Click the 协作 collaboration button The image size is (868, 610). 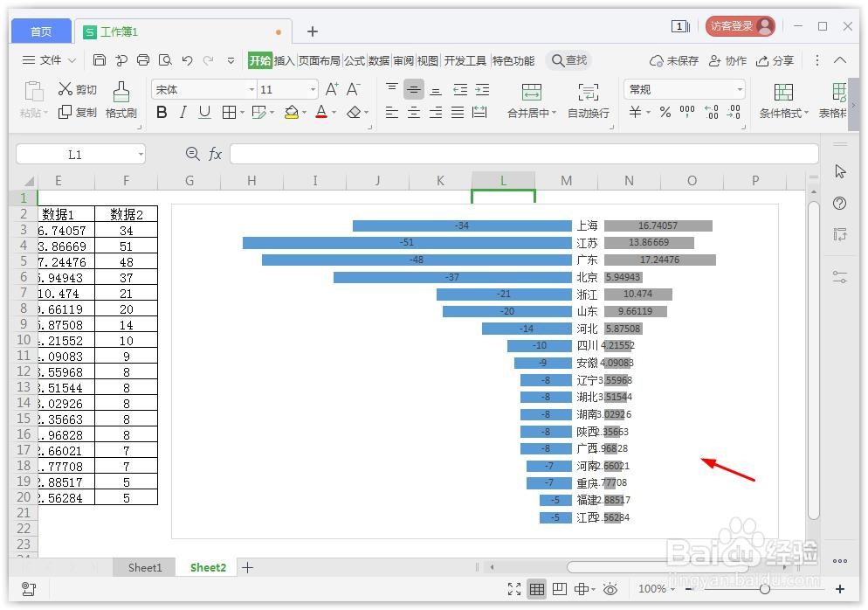727,60
